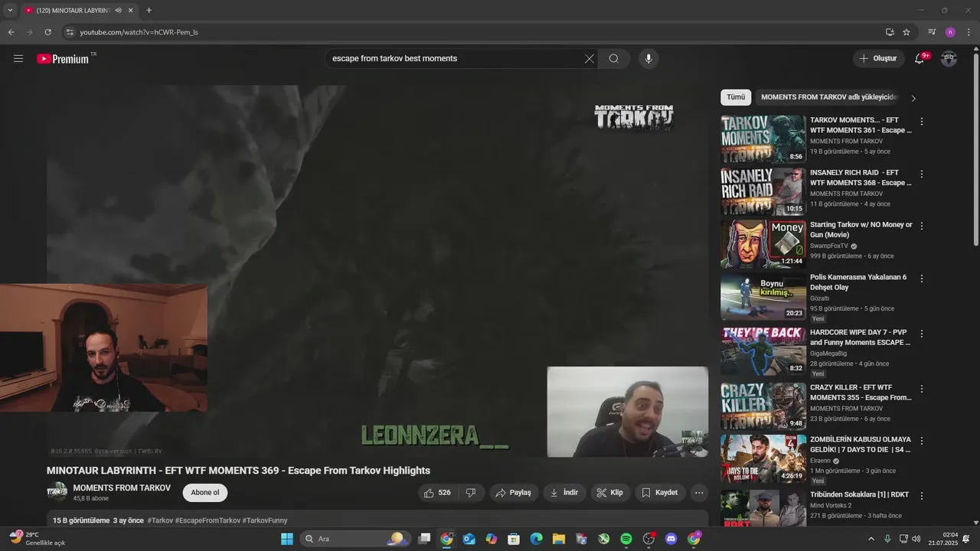
Task: Open options for CRAZY KILLER video
Action: pyautogui.click(x=922, y=389)
